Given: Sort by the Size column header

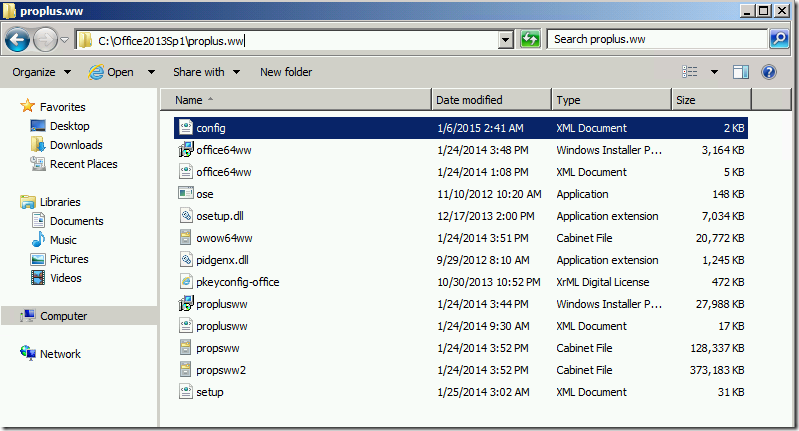Looking at the screenshot, I should (712, 100).
